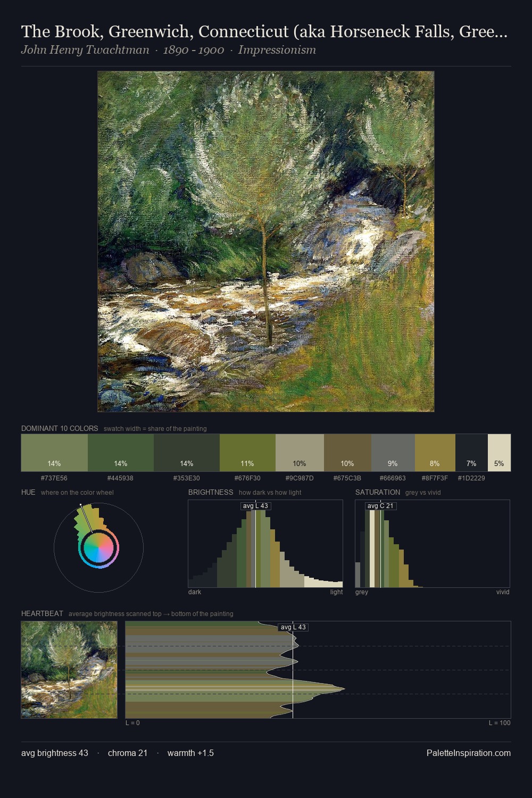The height and width of the screenshot is (798, 532).
Task: Select the #445938 dark green swatch
Action: pos(121,453)
